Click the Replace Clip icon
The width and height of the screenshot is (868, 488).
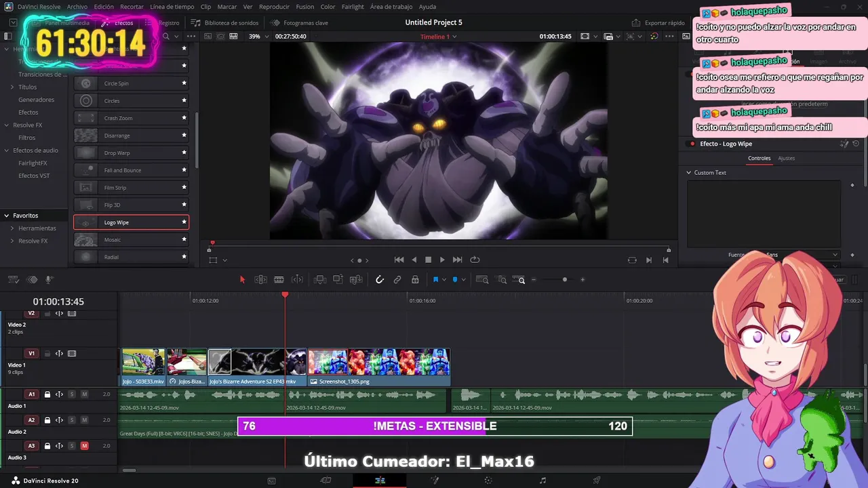[356, 279]
